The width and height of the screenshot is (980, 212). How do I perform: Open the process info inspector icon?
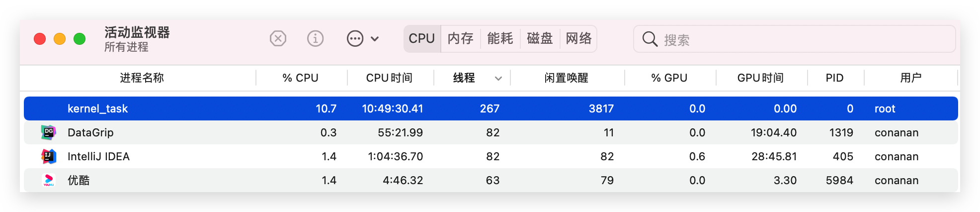pos(315,38)
